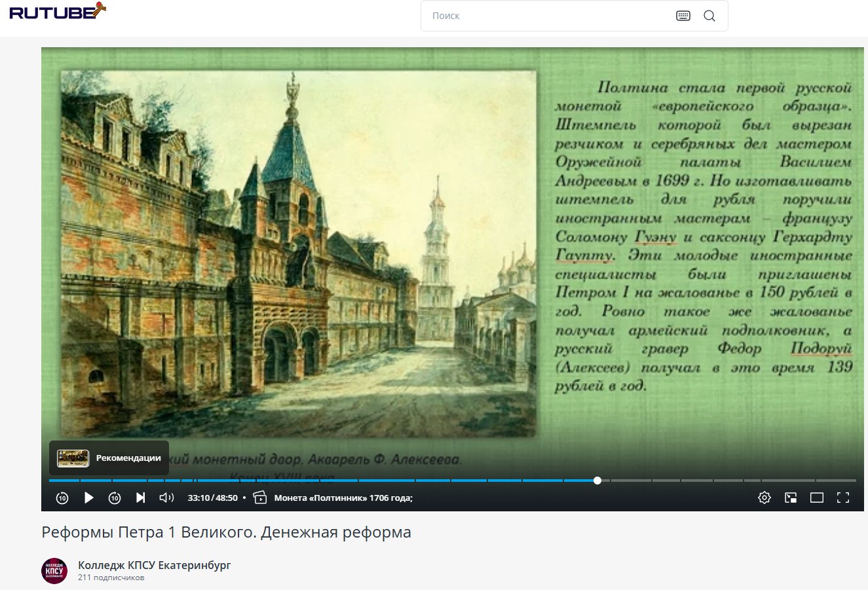The width and height of the screenshot is (868, 590).
Task: Open the on-screen keyboard in search
Action: coord(683,16)
